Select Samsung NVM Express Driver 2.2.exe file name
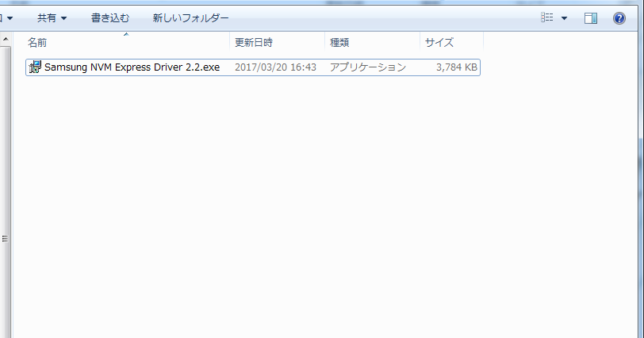Image resolution: width=644 pixels, height=338 pixels. tap(132, 67)
